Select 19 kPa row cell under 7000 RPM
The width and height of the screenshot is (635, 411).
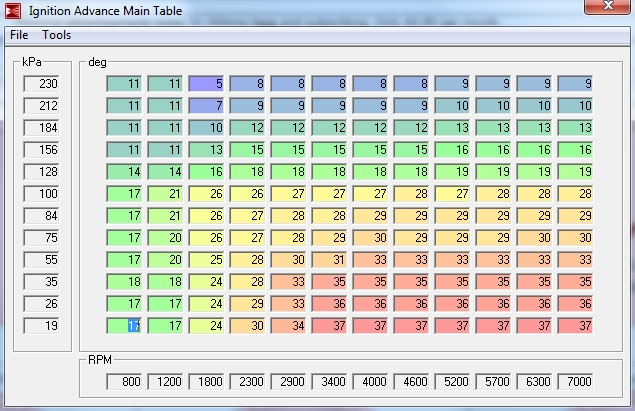click(575, 326)
